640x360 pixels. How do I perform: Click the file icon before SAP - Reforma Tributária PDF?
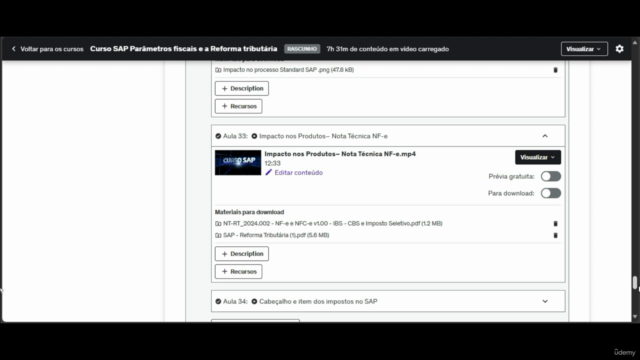(x=218, y=236)
